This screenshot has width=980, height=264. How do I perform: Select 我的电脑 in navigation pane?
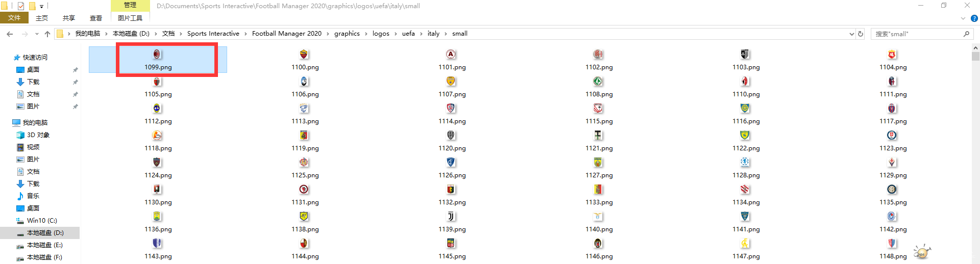[35, 123]
